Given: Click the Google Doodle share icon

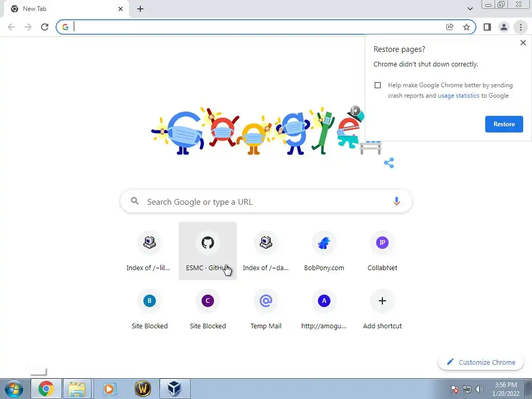Looking at the screenshot, I should (x=389, y=163).
